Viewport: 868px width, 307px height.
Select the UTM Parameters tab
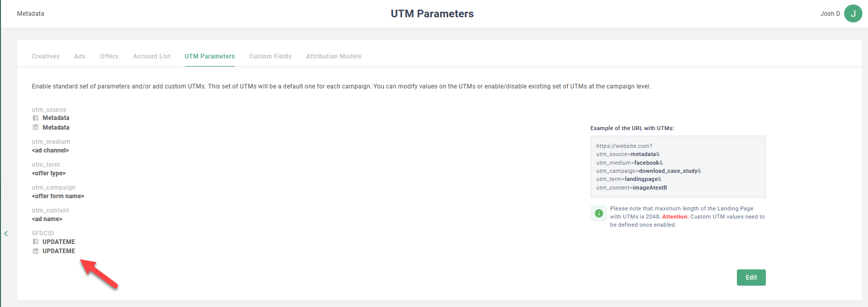click(209, 56)
